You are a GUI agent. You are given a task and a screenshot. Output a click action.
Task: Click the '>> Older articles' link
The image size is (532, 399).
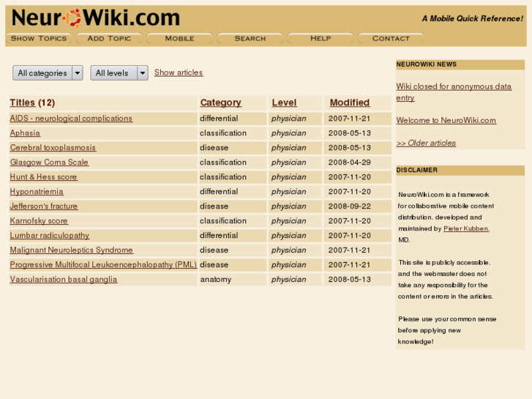pyautogui.click(x=426, y=143)
